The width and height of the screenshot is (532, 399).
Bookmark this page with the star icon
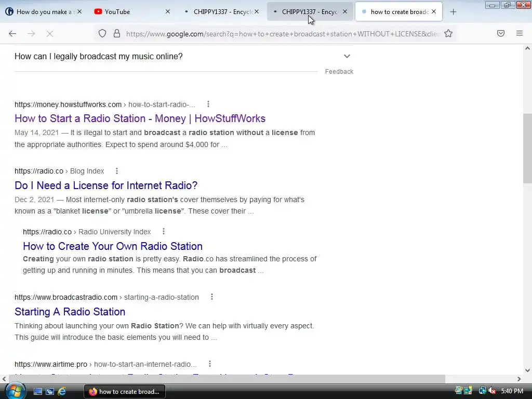click(x=448, y=34)
